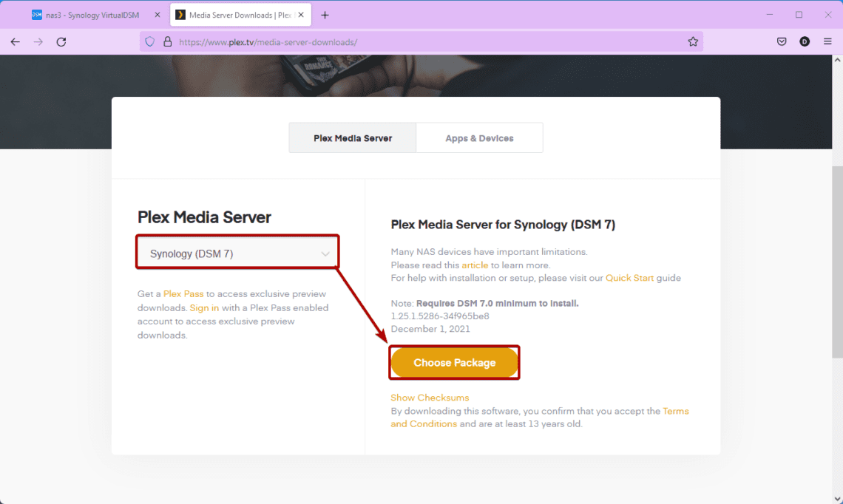Click scrollbar down arrow
843x504 pixels.
(837, 499)
